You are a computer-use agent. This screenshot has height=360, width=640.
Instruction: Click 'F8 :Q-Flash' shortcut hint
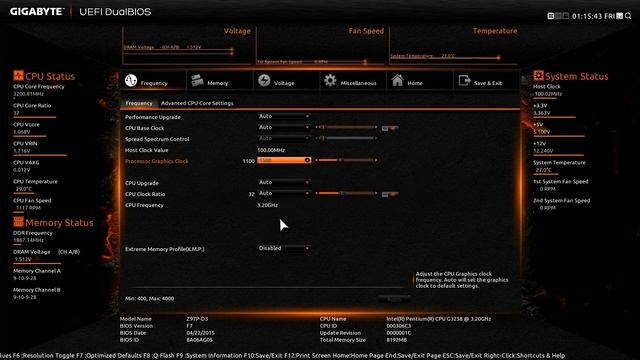(158, 356)
